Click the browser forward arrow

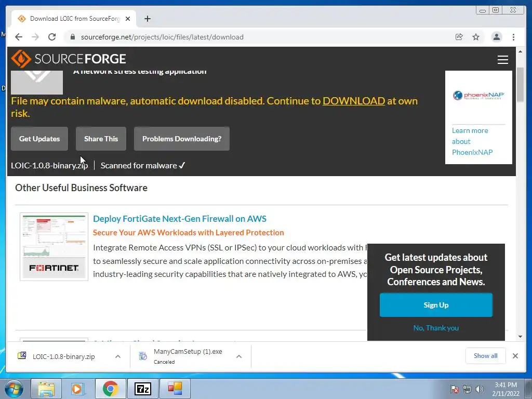(x=35, y=37)
